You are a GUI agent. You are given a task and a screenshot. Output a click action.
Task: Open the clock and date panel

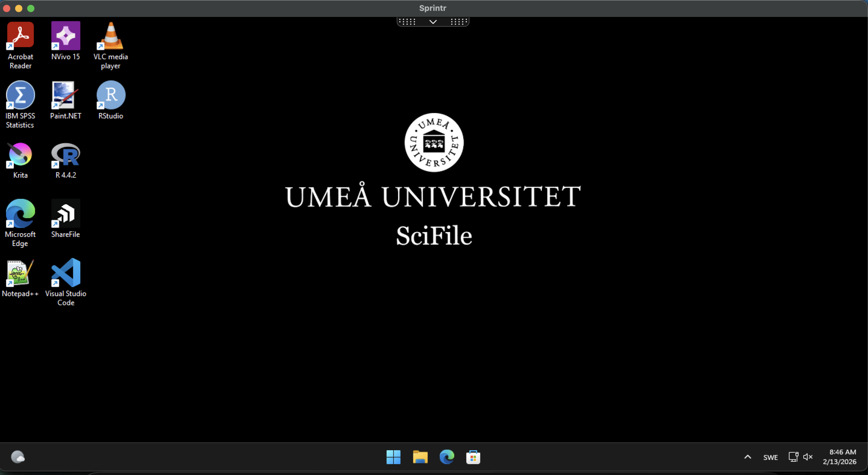[840, 457]
